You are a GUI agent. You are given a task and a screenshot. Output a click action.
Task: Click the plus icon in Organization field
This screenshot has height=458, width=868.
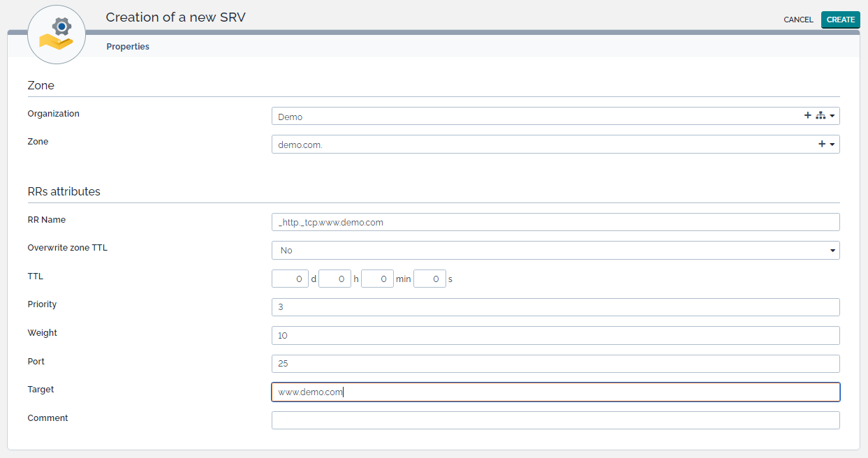tap(808, 116)
